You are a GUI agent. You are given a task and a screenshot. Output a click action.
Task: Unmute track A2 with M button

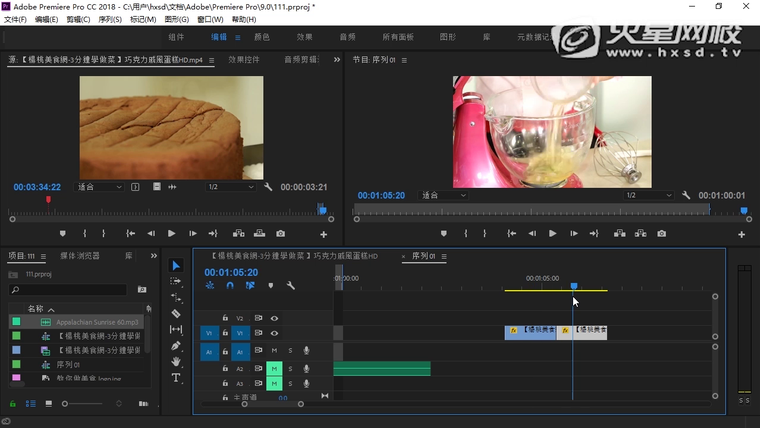point(274,368)
